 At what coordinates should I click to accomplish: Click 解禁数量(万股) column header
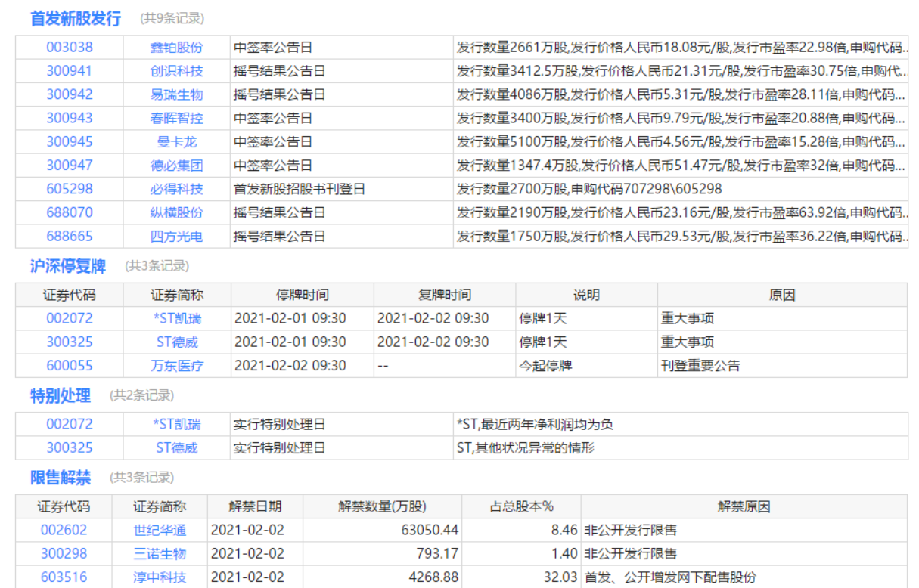tap(382, 506)
